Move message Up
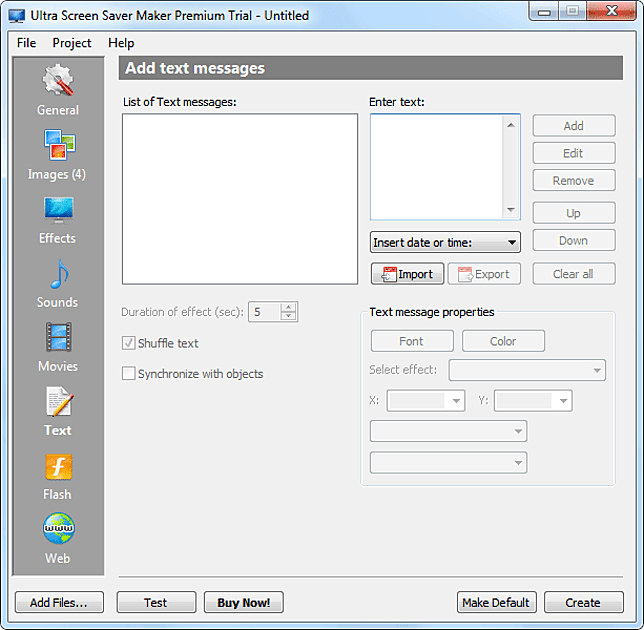Viewport: 644px width, 630px height. (x=574, y=213)
